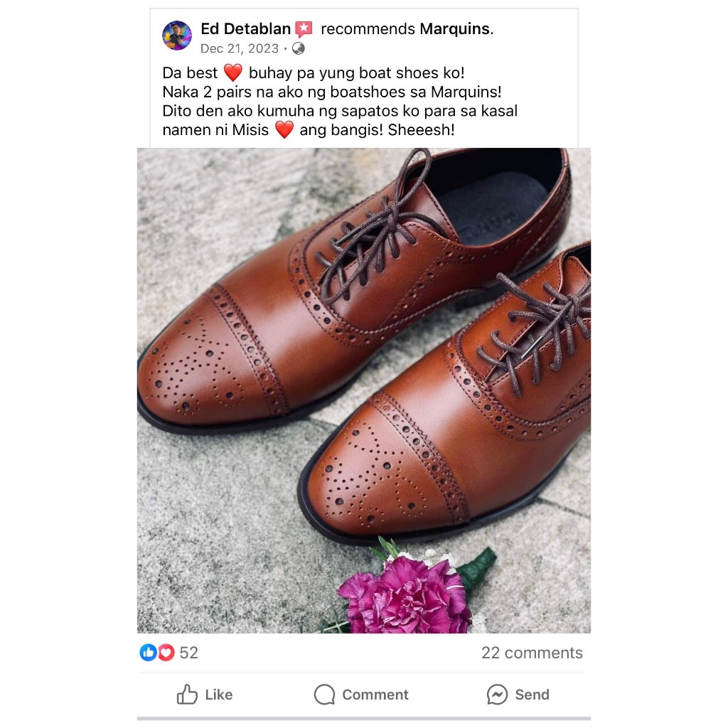This screenshot has height=728, width=728.
Task: Click the red heart reaction icon
Action: click(x=166, y=653)
